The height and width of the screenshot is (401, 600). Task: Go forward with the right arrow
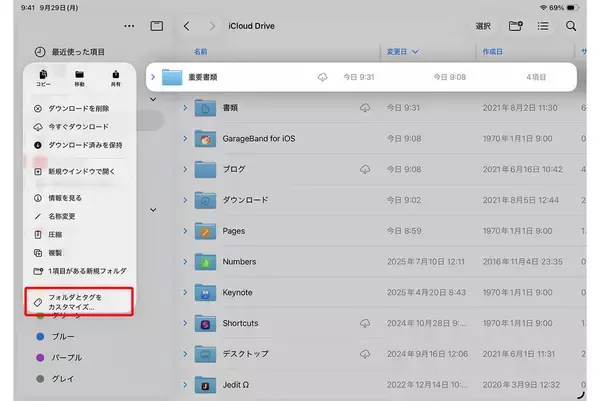coord(212,26)
